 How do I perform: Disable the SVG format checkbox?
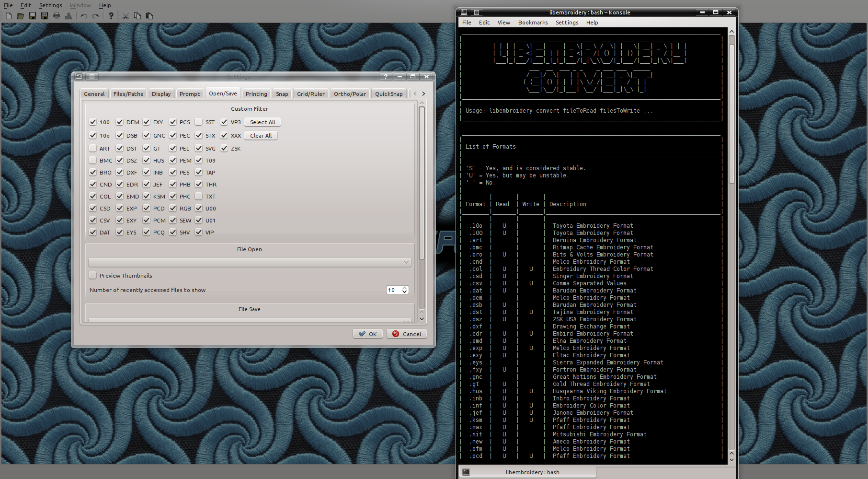click(x=199, y=148)
